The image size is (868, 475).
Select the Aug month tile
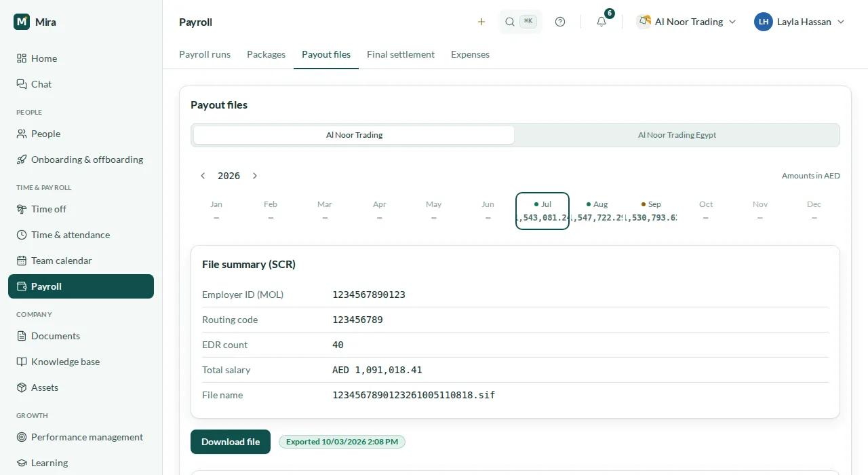point(597,211)
